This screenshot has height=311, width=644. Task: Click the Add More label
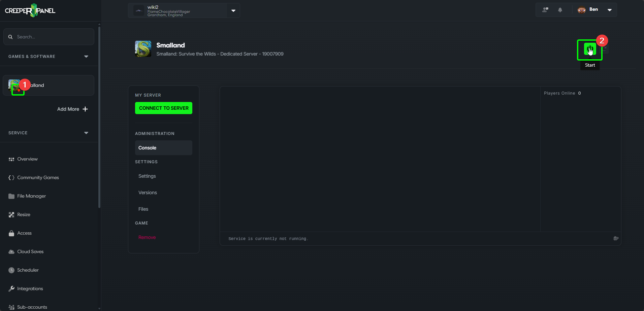(68, 109)
